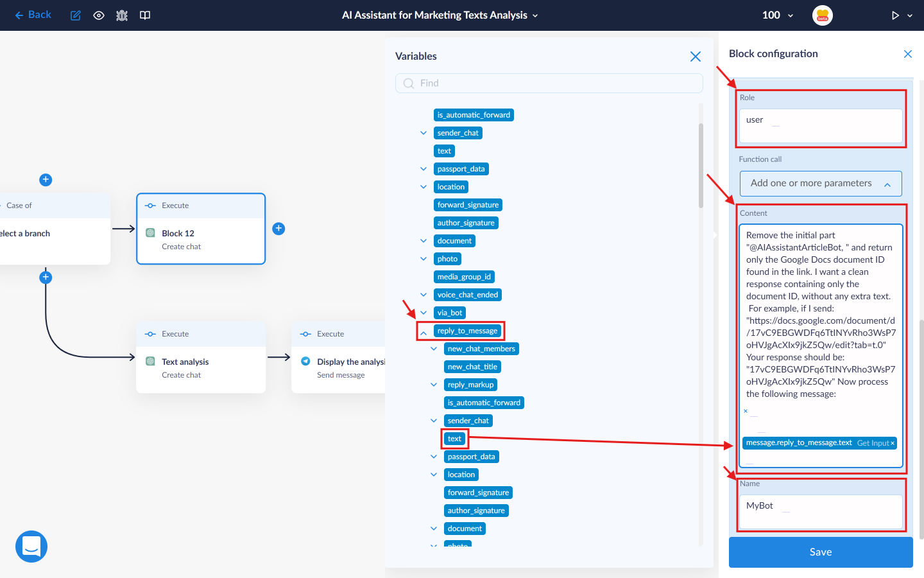924x578 pixels.
Task: Expand the photo variable
Action: click(424, 259)
